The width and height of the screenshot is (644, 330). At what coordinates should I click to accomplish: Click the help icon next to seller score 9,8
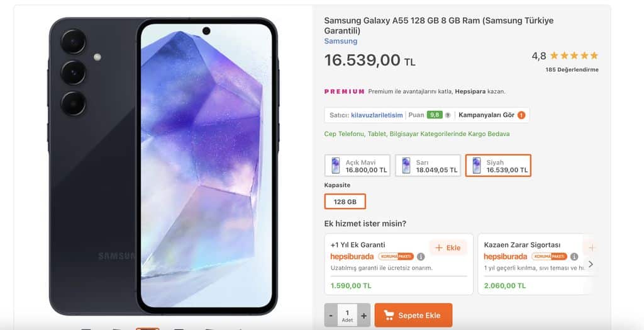448,115
